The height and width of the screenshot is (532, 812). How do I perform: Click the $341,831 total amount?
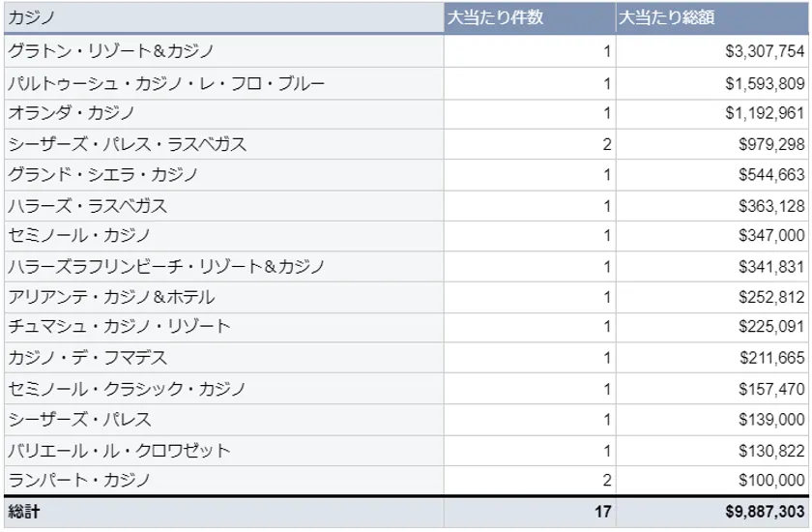(771, 267)
